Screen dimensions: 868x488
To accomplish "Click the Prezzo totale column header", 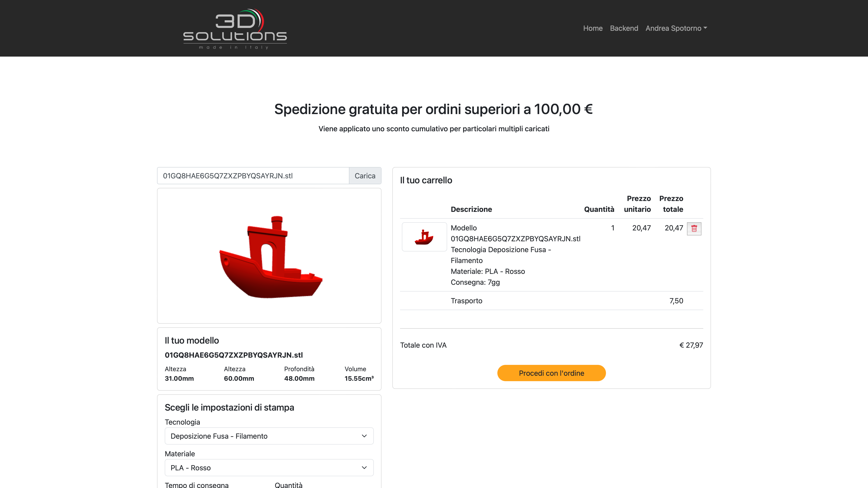I will tap(671, 204).
